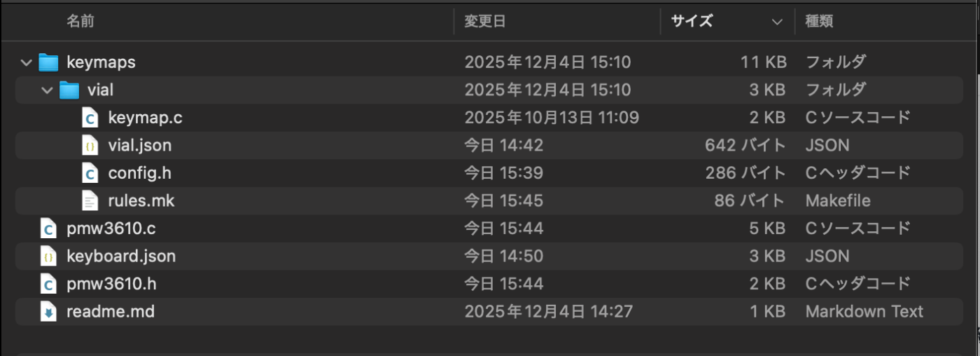This screenshot has width=980, height=356.
Task: Click the rules.mk file icon
Action: pos(90,201)
